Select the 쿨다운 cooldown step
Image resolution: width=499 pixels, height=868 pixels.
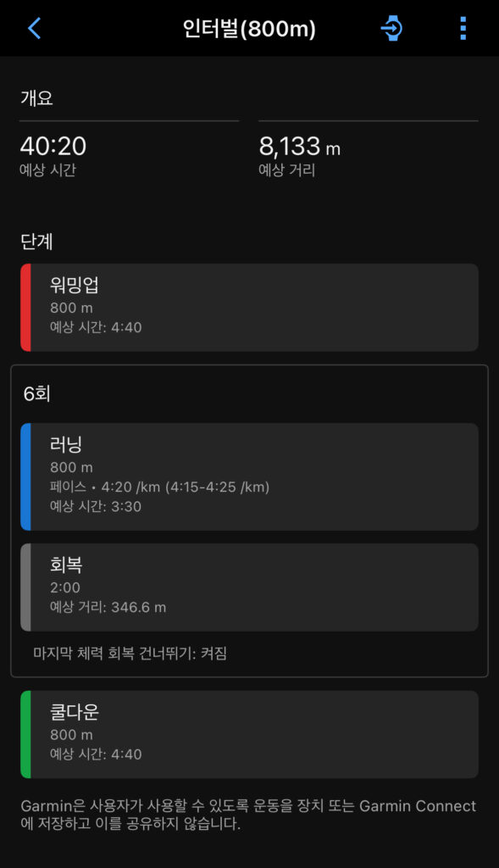tap(249, 734)
